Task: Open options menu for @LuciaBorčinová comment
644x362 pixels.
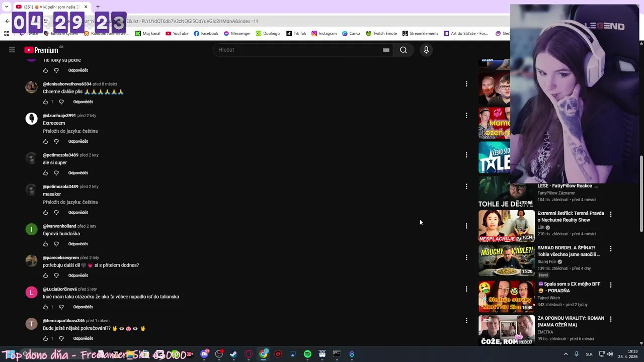Action: point(466,289)
